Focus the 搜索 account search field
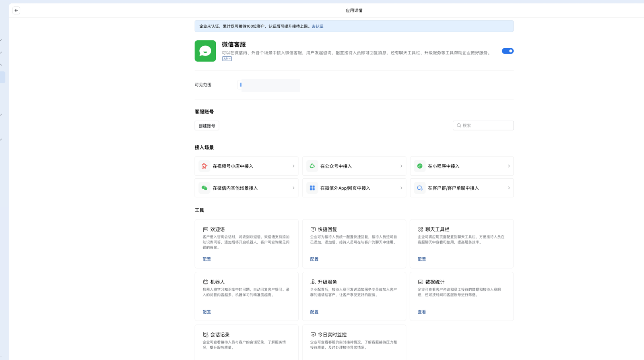This screenshot has height=360, width=644. click(483, 126)
